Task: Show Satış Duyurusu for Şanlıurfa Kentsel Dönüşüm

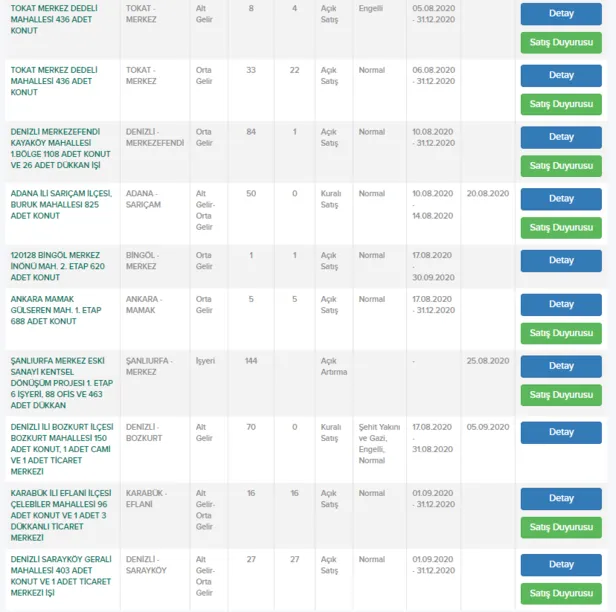Action: pyautogui.click(x=561, y=395)
